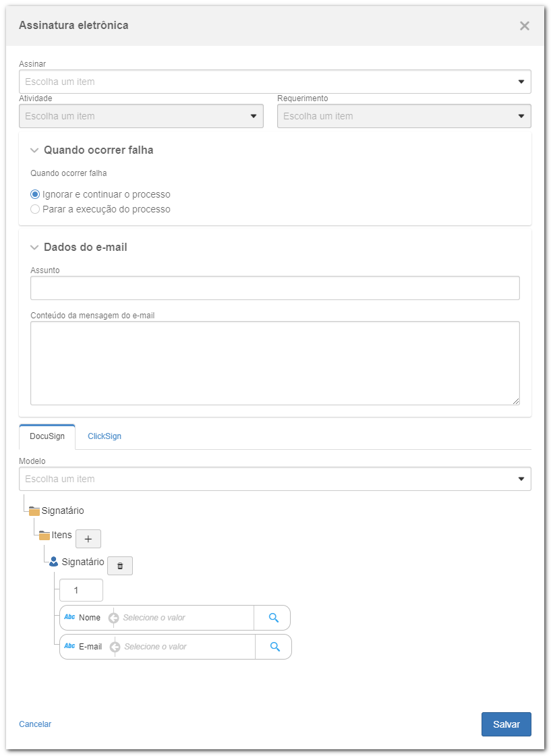Click the top Signatário folder icon
551x756 pixels.
coord(34,511)
